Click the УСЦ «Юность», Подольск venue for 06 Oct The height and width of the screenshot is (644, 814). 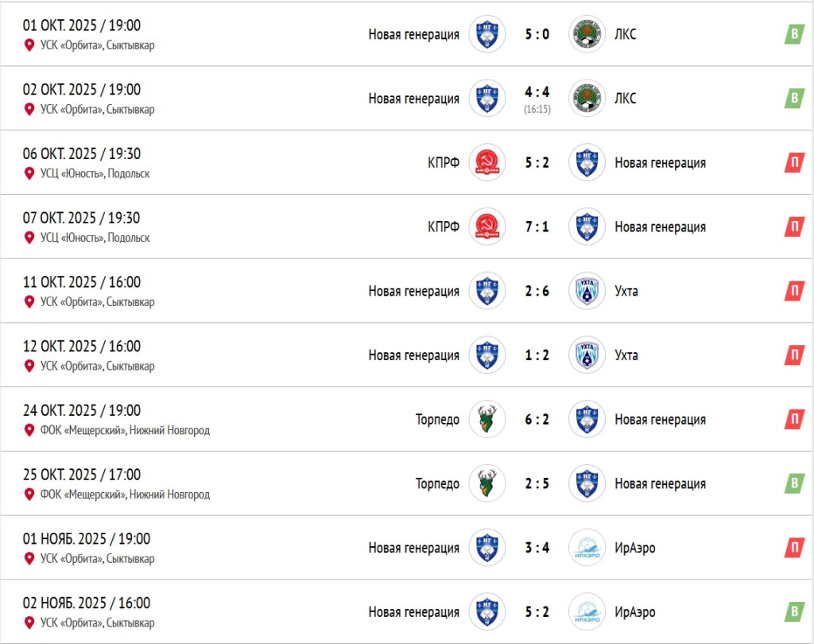[x=95, y=173]
